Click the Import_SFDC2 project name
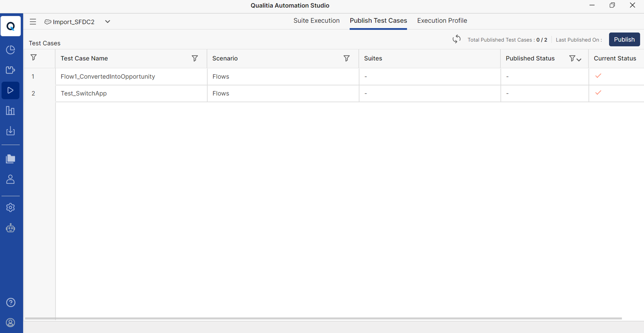 [74, 22]
